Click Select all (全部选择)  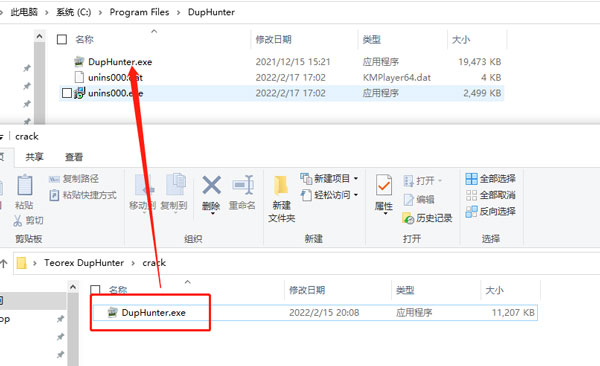(490, 179)
